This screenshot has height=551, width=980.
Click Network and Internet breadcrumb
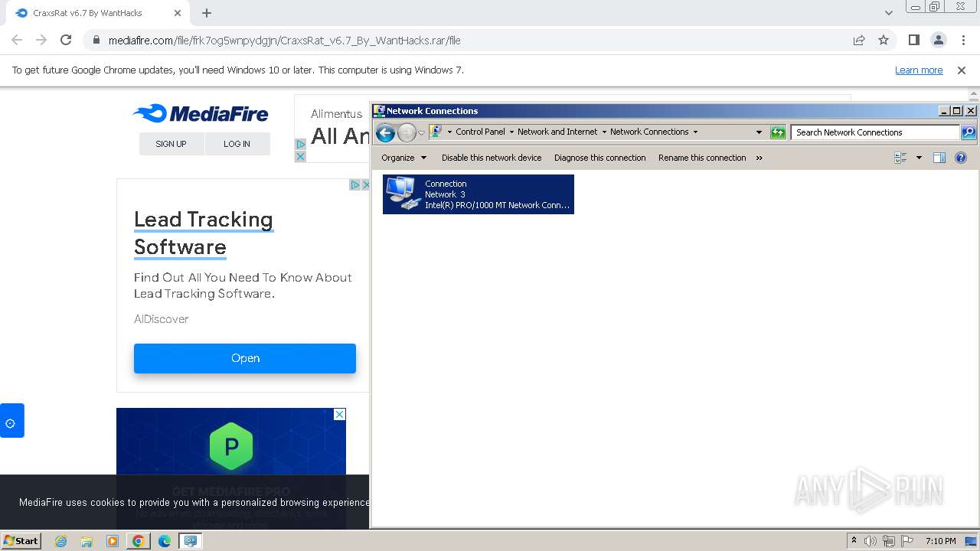tap(557, 132)
